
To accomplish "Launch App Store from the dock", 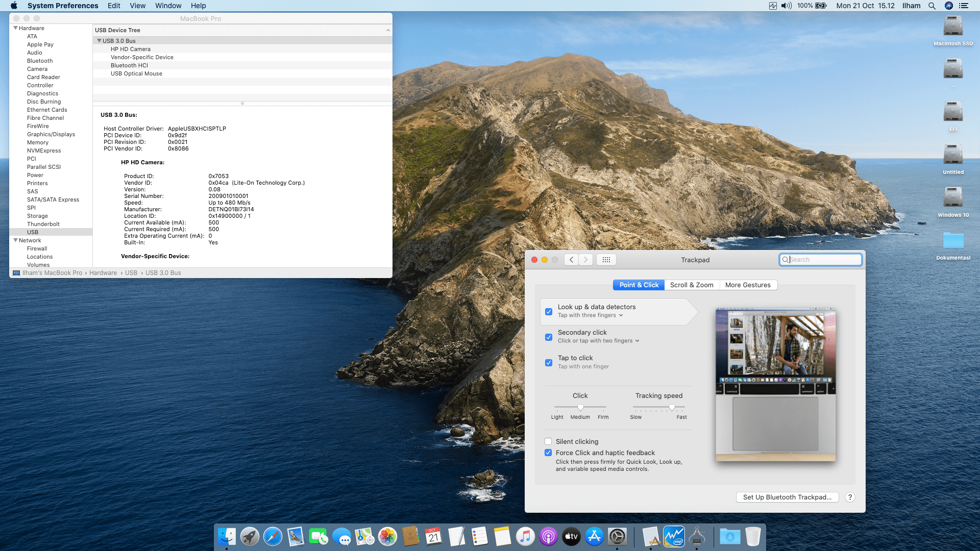I will point(594,537).
